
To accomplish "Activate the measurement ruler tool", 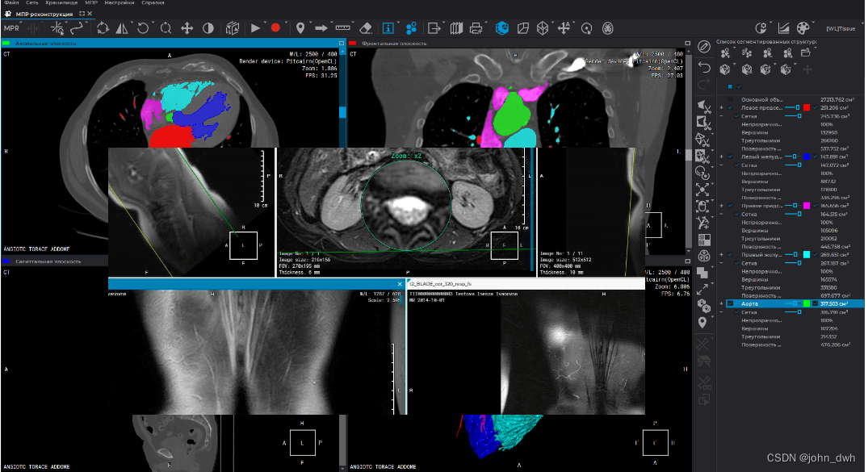I will coord(342,27).
